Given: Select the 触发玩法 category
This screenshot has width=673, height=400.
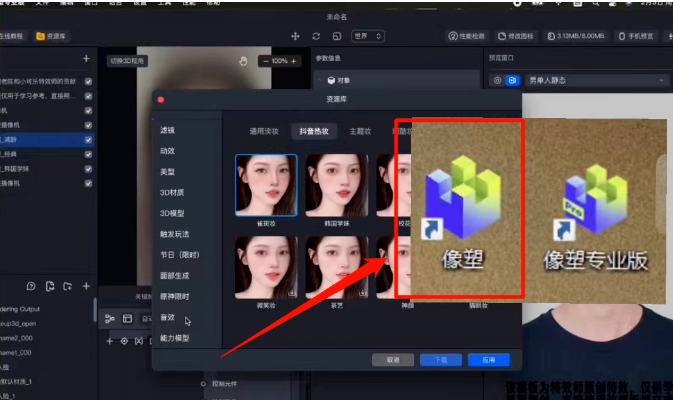Looking at the screenshot, I should pos(174,234).
